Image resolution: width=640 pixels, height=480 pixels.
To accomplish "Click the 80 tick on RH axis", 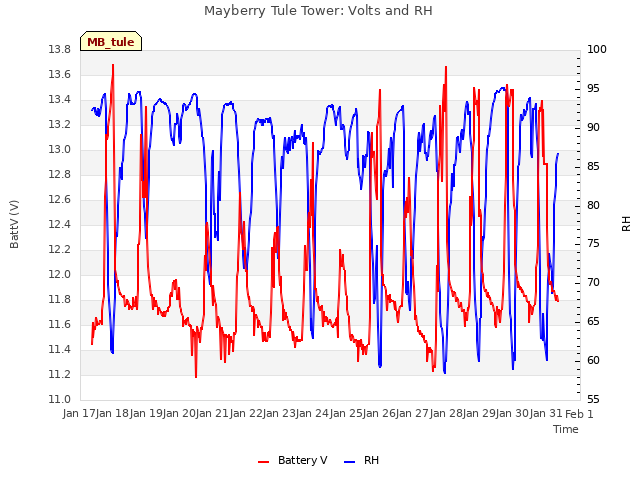I will (x=593, y=205).
